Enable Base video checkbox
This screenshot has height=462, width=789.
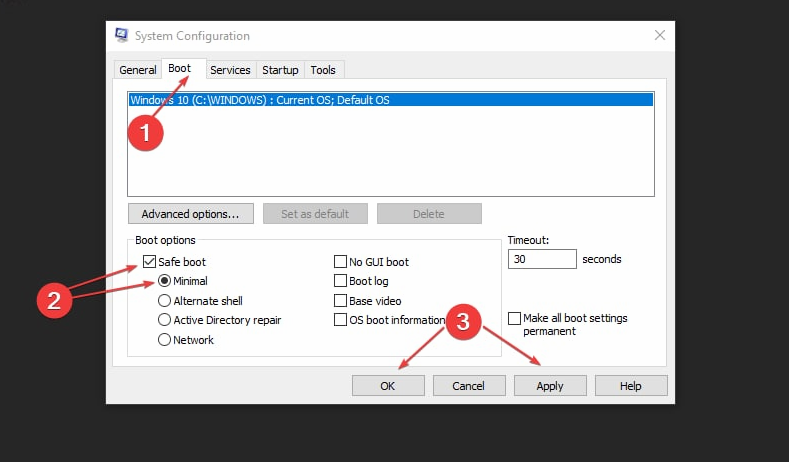point(340,301)
